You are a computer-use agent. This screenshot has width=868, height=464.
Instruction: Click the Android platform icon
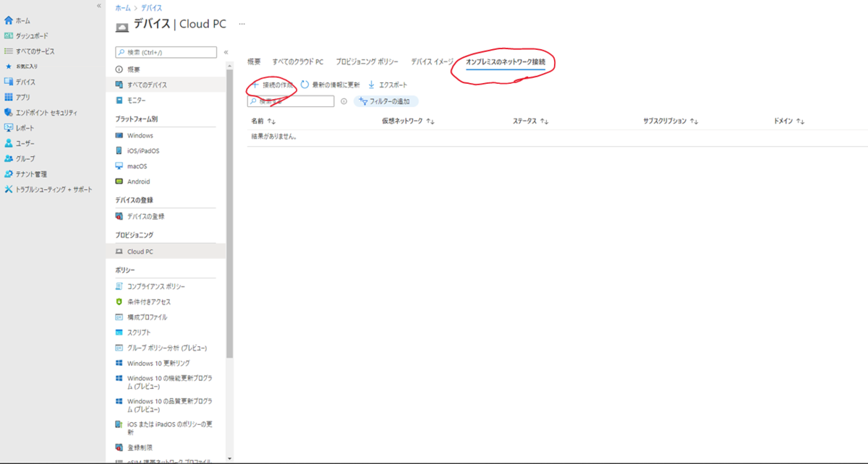119,181
